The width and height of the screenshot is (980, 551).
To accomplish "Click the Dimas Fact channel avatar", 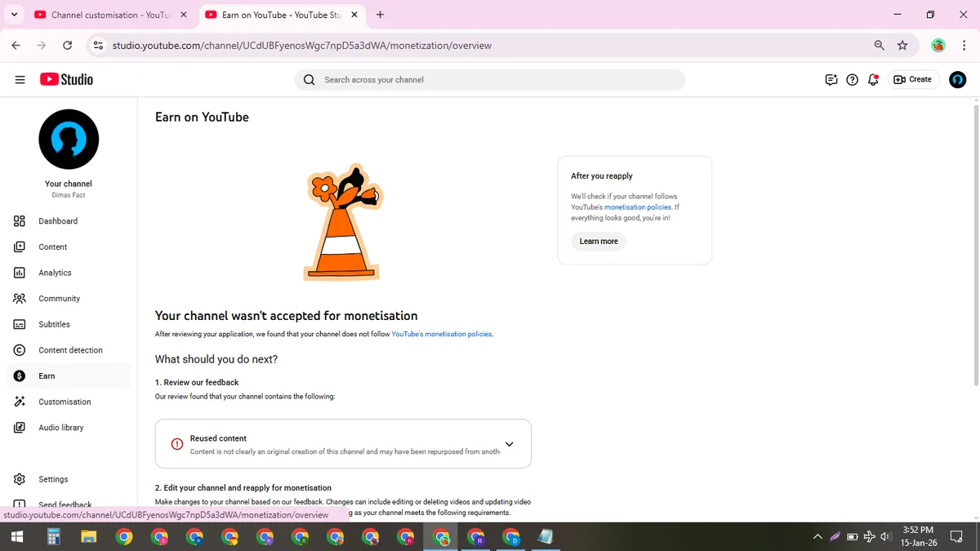I will coord(69,140).
